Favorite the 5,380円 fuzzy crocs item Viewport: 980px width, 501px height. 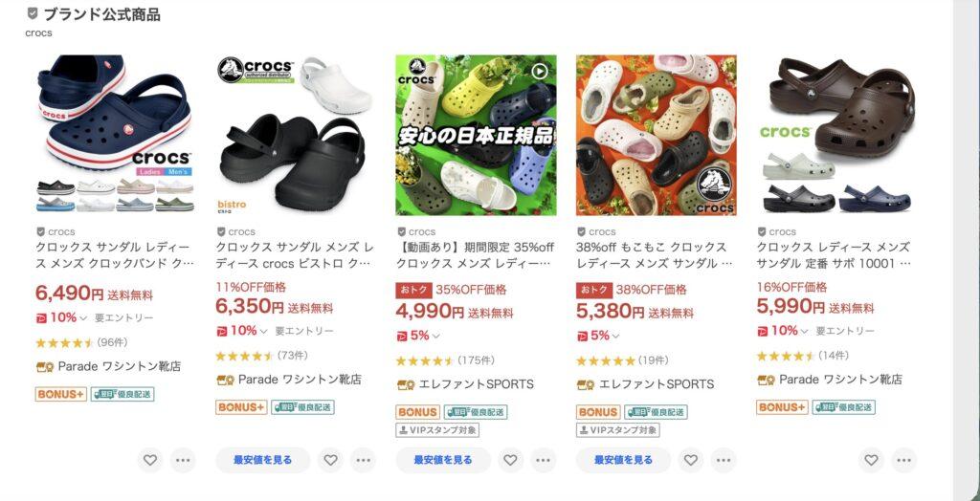[x=691, y=461]
